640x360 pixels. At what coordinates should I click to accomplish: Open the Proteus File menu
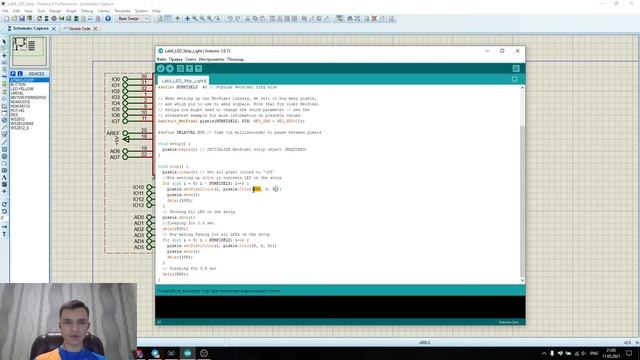point(5,11)
